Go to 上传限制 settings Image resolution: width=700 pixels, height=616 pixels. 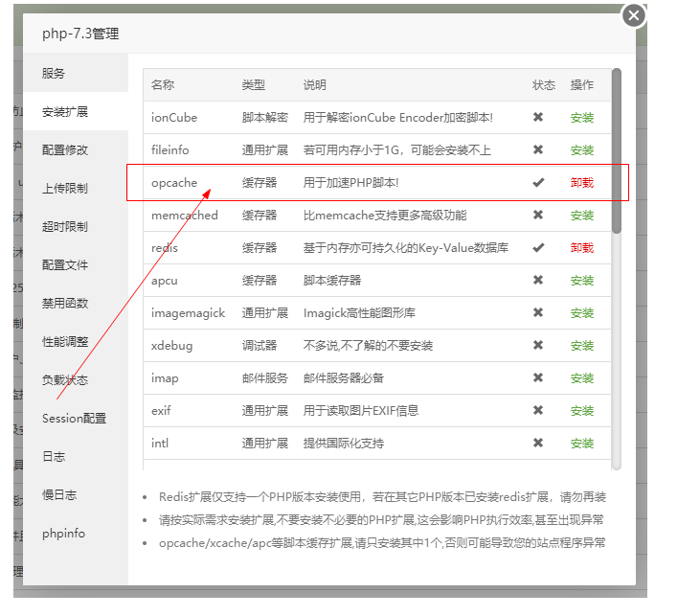coord(65,188)
